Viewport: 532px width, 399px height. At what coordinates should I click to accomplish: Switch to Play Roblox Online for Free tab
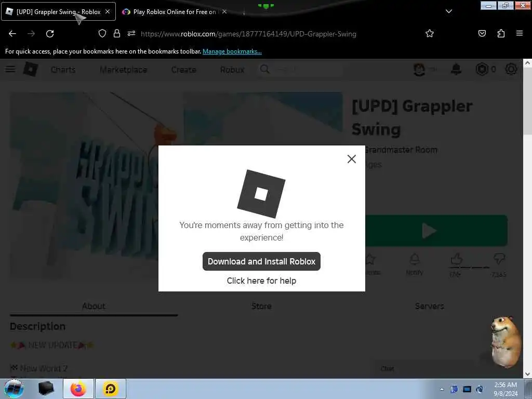[175, 11]
